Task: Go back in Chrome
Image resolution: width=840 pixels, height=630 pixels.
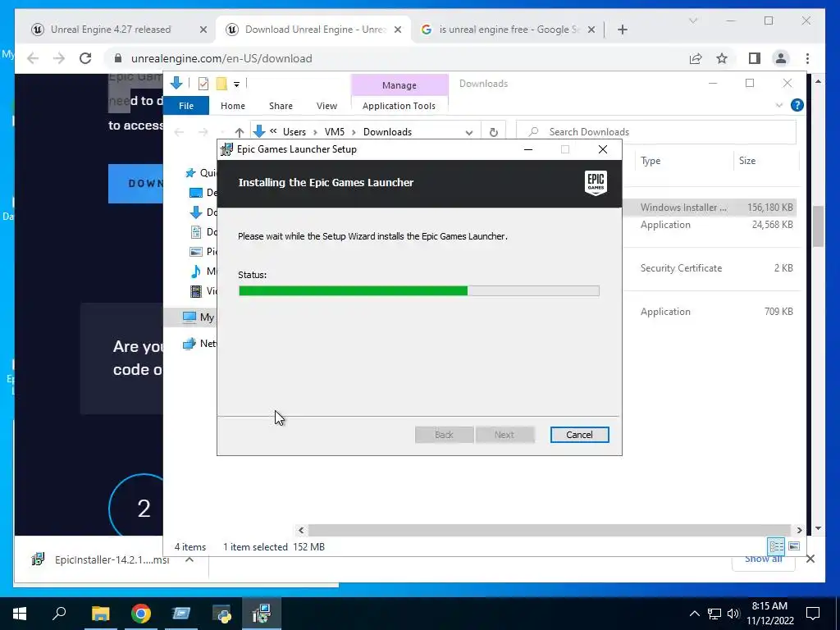Action: (x=33, y=58)
